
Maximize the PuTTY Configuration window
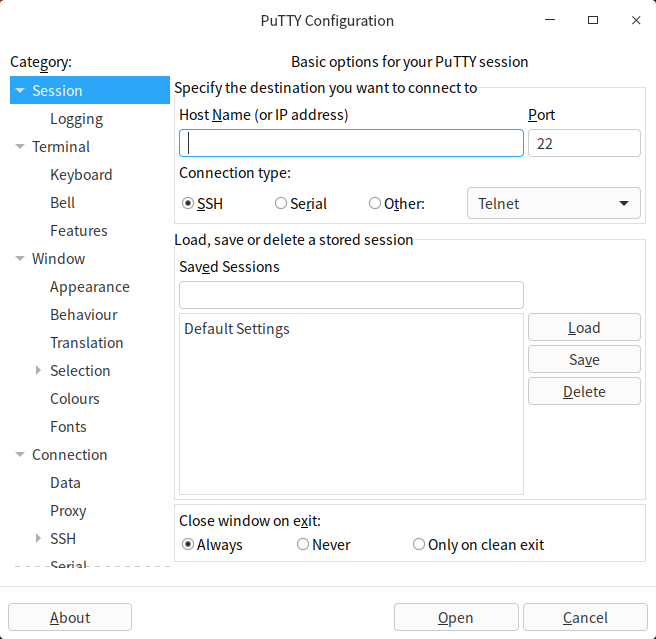pos(593,20)
